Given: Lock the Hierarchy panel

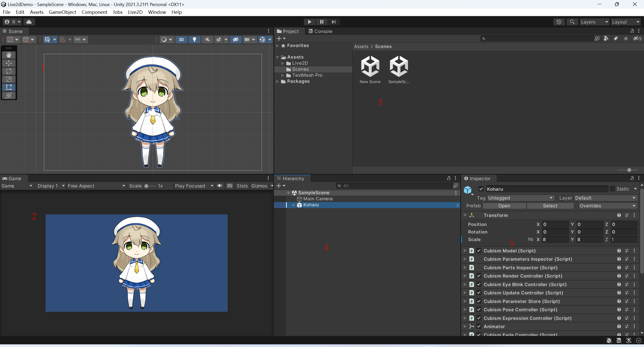Looking at the screenshot, I should [449, 178].
